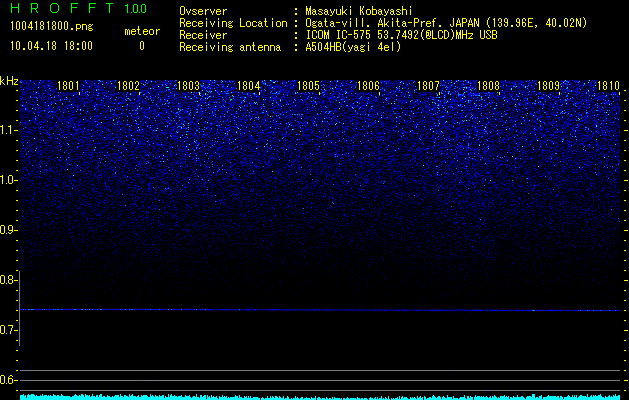
Task: Click the A504HB(yagi 4el) antenna text
Action: click(353, 47)
